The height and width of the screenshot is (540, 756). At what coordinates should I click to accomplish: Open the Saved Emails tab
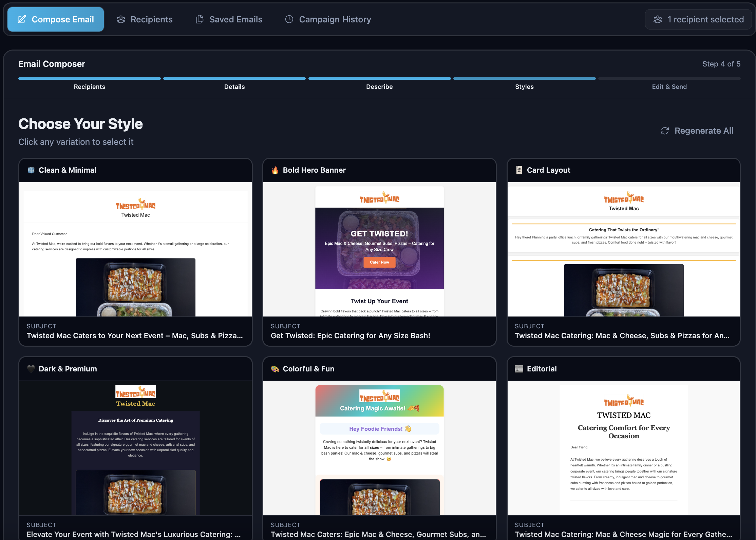pos(229,19)
